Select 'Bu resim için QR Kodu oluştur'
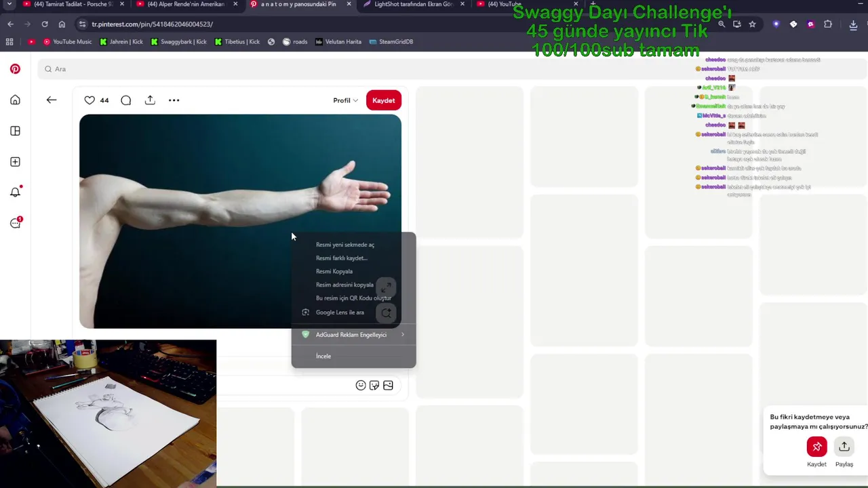868x488 pixels. pos(353,298)
